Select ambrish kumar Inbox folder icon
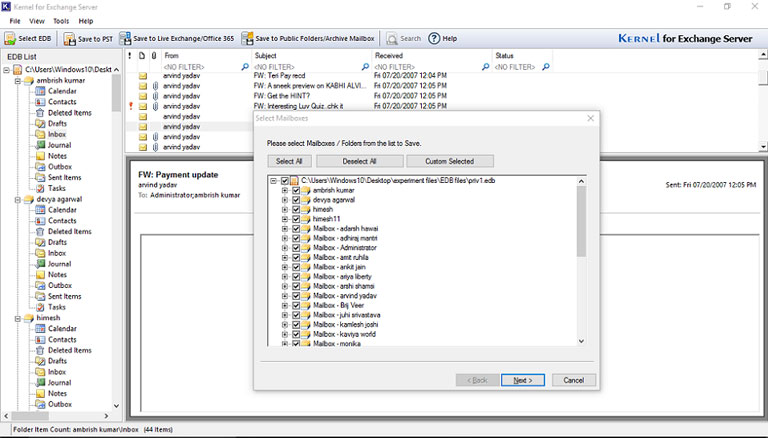The image size is (768, 438). coord(40,134)
